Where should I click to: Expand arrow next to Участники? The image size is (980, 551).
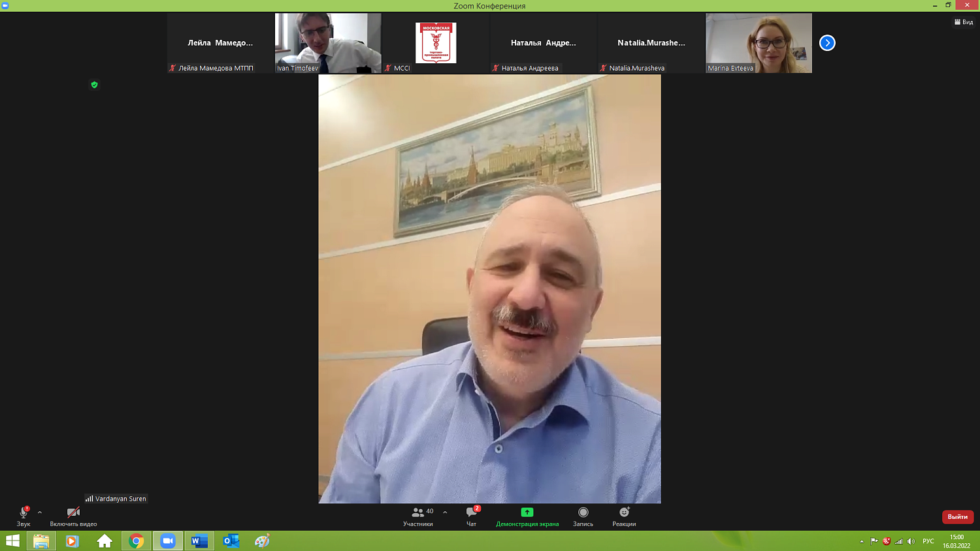[445, 512]
